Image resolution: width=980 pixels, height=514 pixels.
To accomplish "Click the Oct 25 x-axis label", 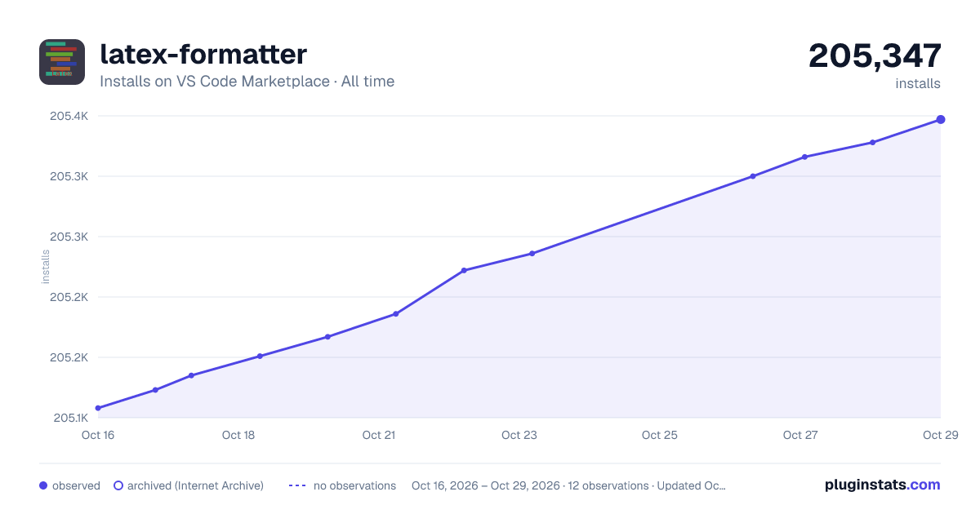I will [660, 435].
